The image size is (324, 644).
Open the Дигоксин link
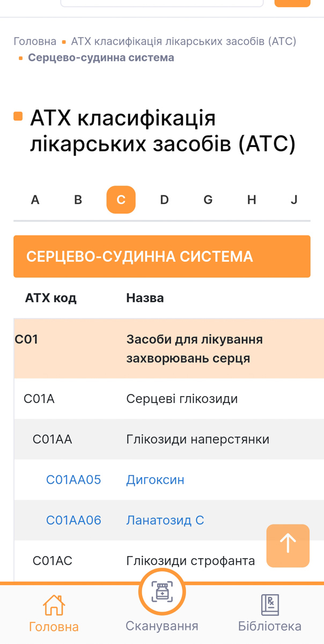[156, 480]
